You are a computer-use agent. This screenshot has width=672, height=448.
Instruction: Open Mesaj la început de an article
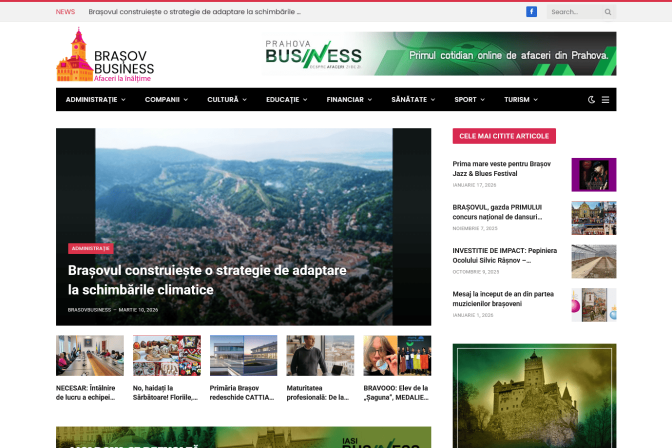coord(503,298)
